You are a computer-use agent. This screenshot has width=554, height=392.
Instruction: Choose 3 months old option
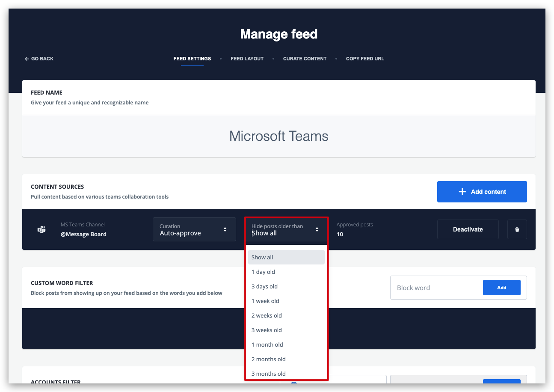(x=286, y=374)
